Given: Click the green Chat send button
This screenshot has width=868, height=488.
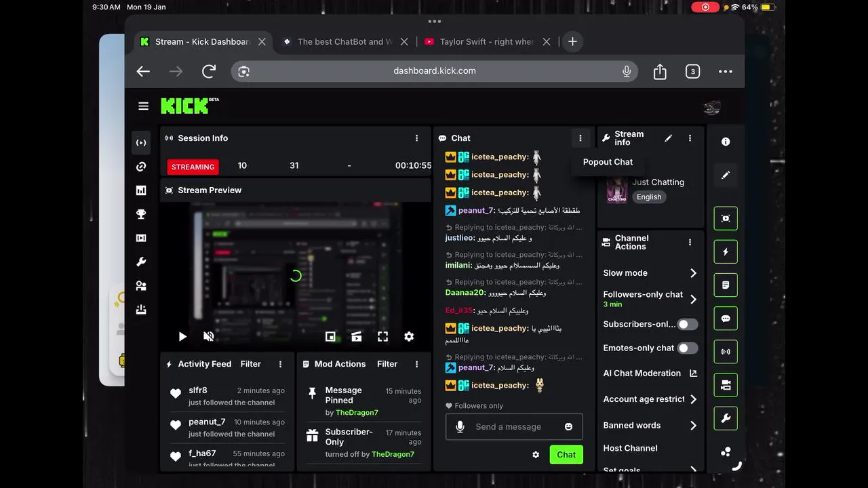Looking at the screenshot, I should pyautogui.click(x=566, y=455).
